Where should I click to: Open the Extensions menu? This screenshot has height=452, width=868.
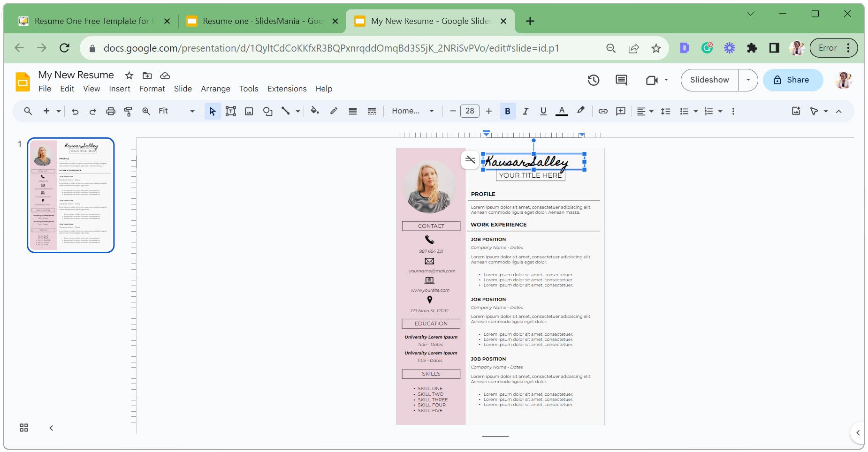pos(287,89)
